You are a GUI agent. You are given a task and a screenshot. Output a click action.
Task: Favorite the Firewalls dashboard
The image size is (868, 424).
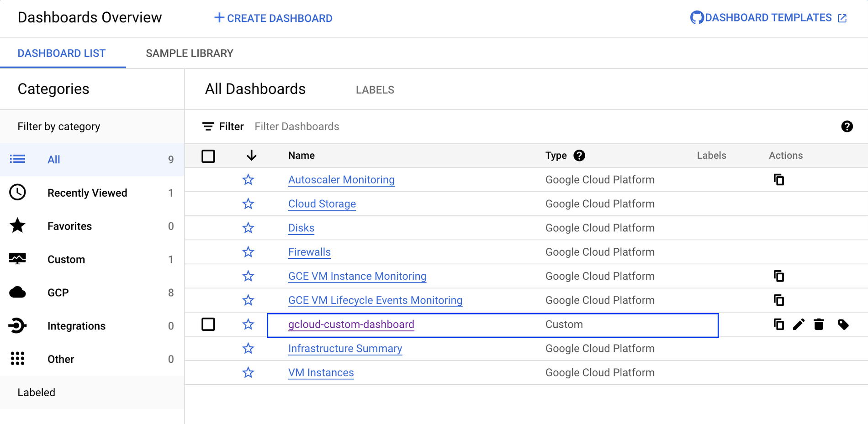[x=248, y=252]
